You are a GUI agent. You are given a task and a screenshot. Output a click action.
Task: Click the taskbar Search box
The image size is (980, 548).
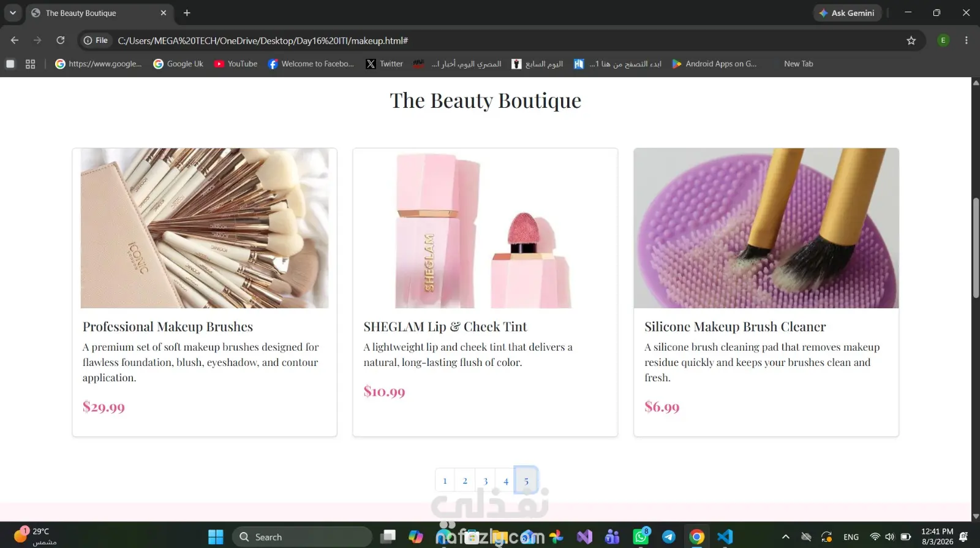click(302, 537)
